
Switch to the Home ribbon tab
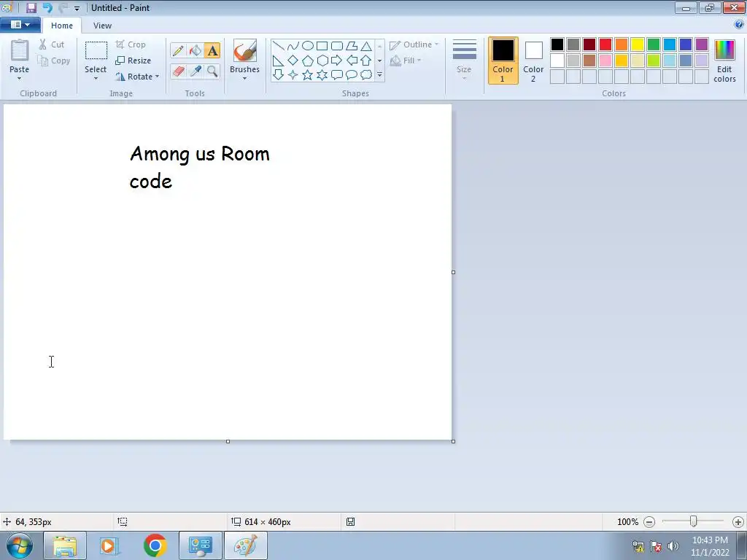click(62, 26)
